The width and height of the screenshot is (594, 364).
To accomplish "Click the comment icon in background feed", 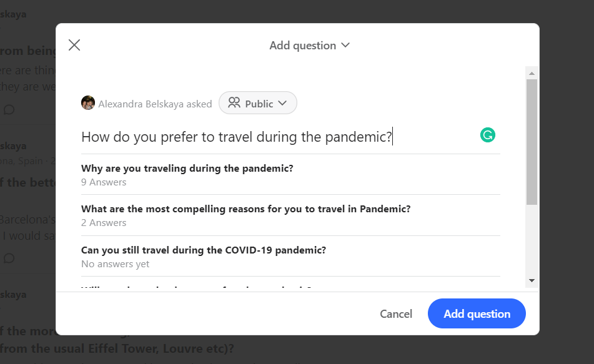I will (x=9, y=110).
